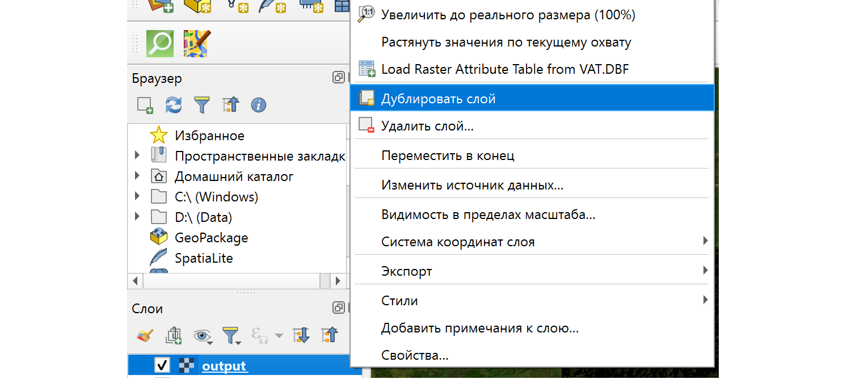Select D:\ (Data) in Браузер tree
The height and width of the screenshot is (379, 868).
(204, 217)
